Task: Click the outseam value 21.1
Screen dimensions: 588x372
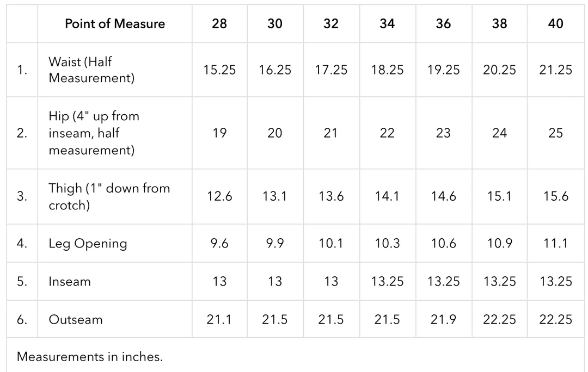Action: 219,319
